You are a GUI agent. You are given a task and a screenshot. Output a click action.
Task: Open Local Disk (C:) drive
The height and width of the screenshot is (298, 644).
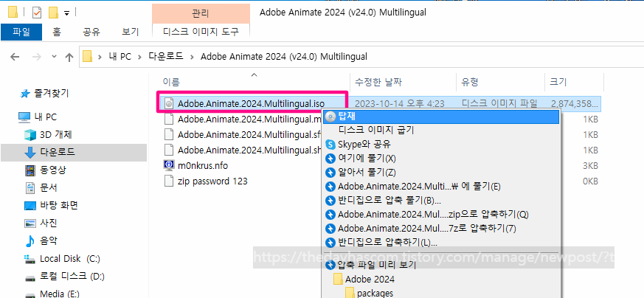click(62, 259)
